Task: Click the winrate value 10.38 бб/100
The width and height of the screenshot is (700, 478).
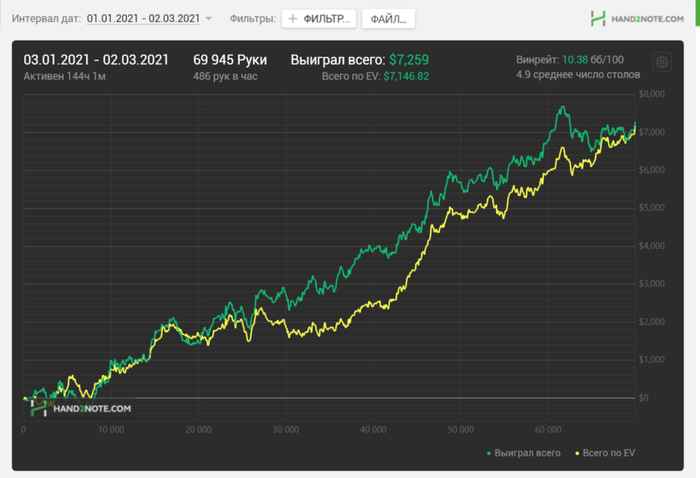Action: tap(593, 59)
